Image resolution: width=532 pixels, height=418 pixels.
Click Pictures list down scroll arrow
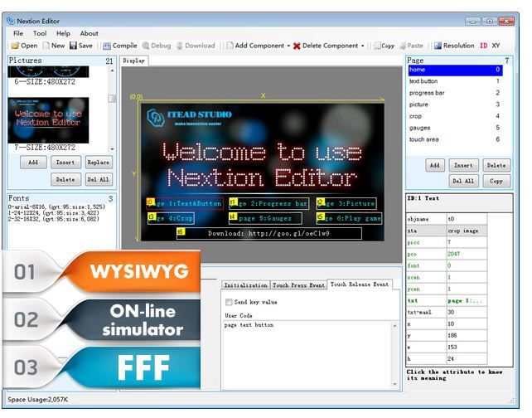point(112,149)
